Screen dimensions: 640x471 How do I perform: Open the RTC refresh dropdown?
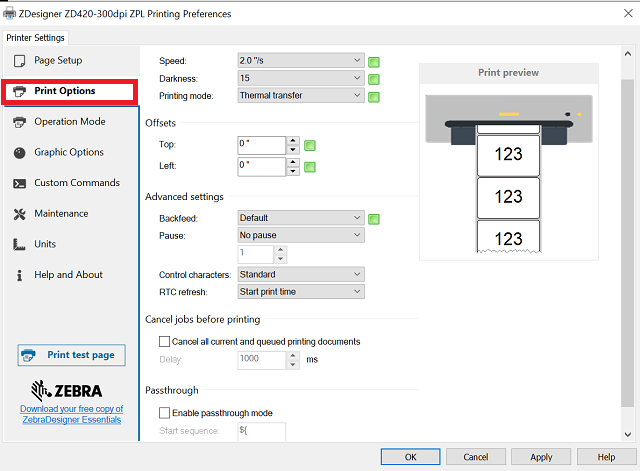click(300, 292)
